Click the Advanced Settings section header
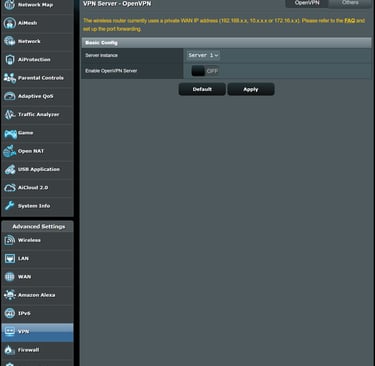Viewport: 375px width, 366px height. 37,226
